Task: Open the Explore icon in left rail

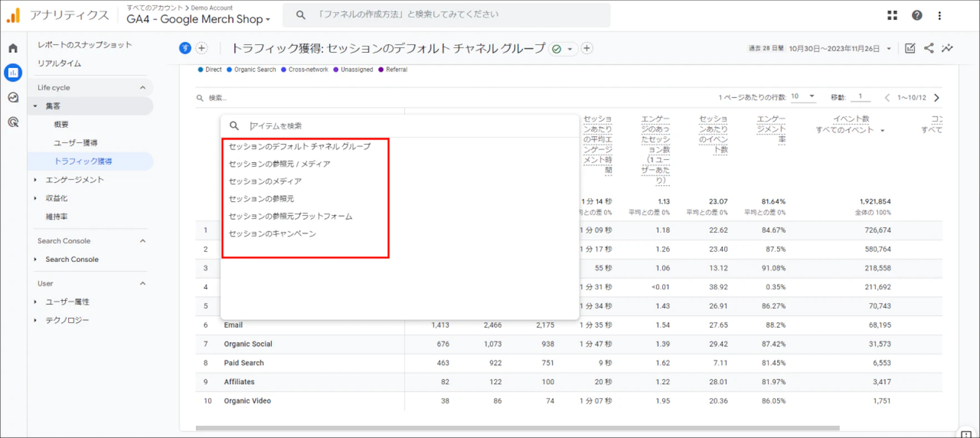Action: pyautogui.click(x=13, y=98)
